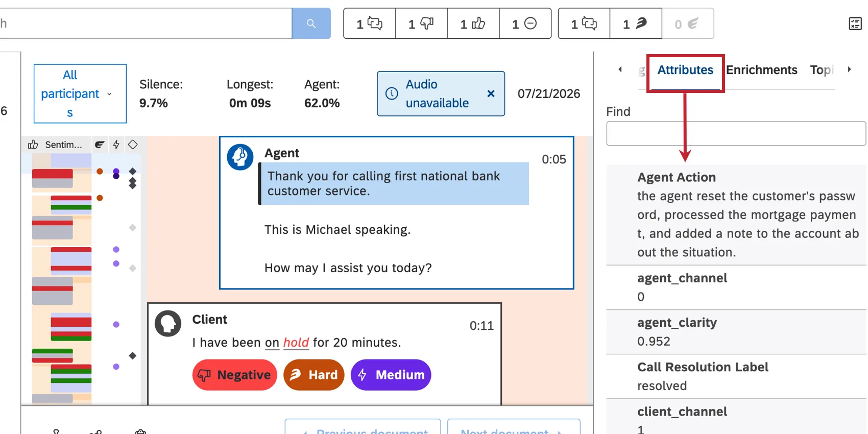Screen dimensions: 868x434
Task: Click the diamond topics column icon
Action: coord(133,144)
